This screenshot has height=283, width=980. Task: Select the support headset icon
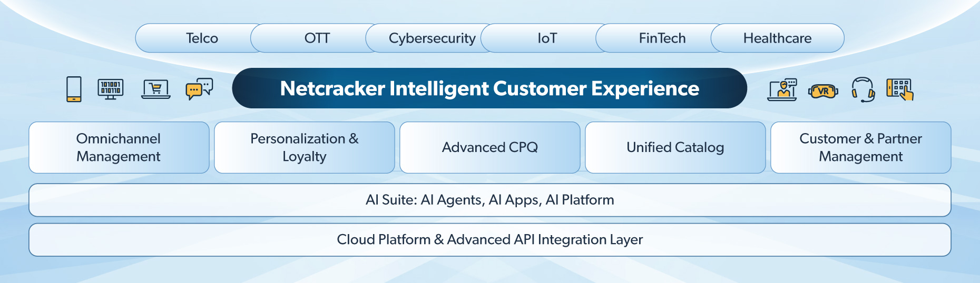click(863, 89)
